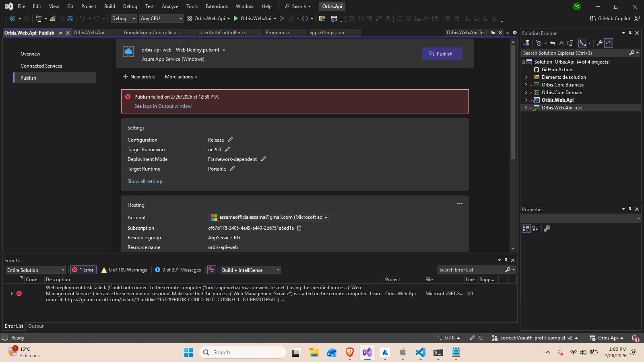Open the Properties wrench icon in Solution Explorer
This screenshot has width=644, height=362.
click(599, 43)
